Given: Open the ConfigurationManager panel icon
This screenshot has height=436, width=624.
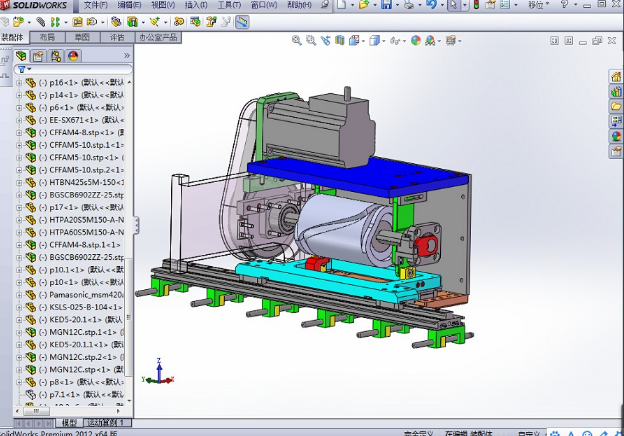Looking at the screenshot, I should [56, 56].
